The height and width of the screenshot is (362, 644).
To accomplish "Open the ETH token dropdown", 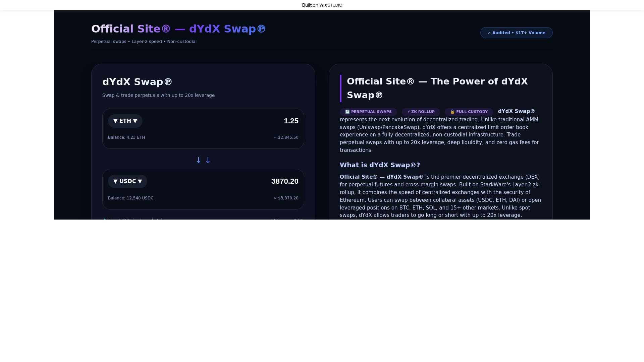I will (x=125, y=121).
